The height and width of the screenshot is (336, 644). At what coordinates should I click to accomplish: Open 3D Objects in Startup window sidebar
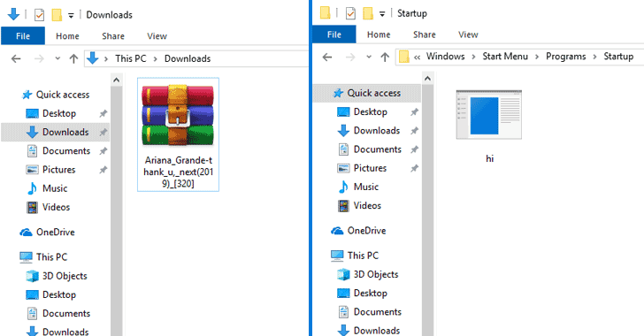tap(367, 274)
